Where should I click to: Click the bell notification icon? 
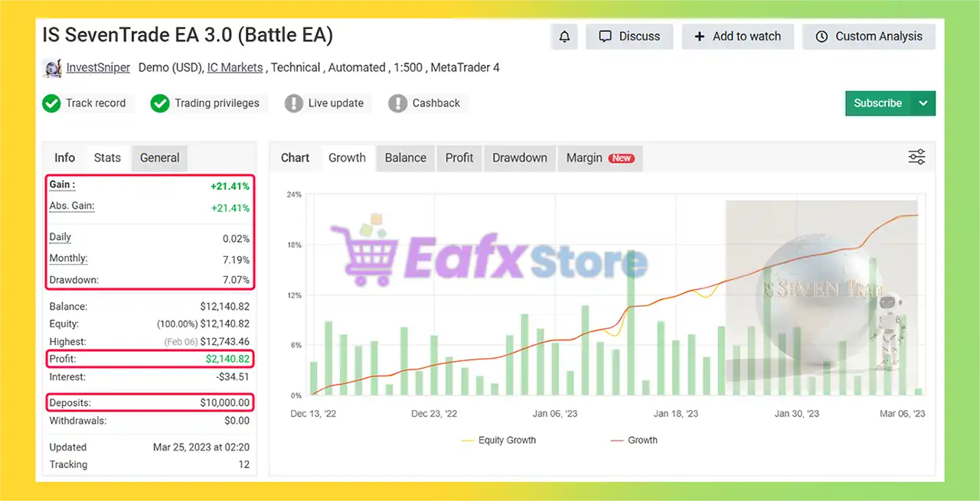point(564,37)
